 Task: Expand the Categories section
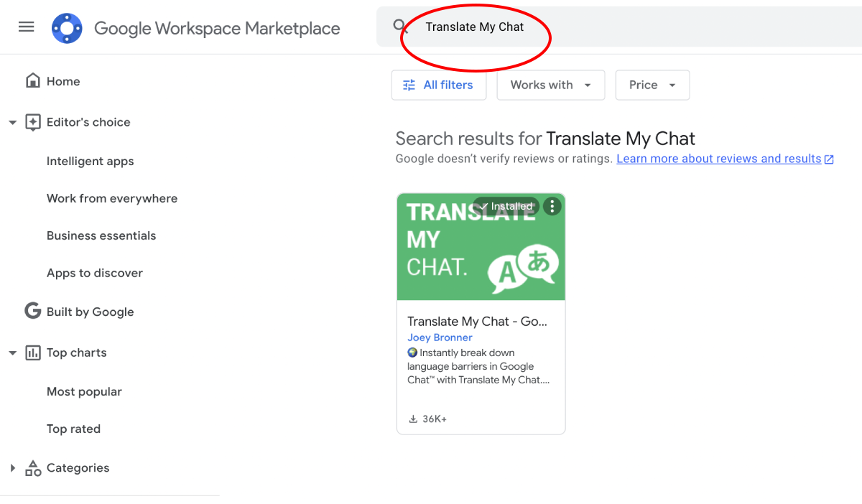(12, 468)
